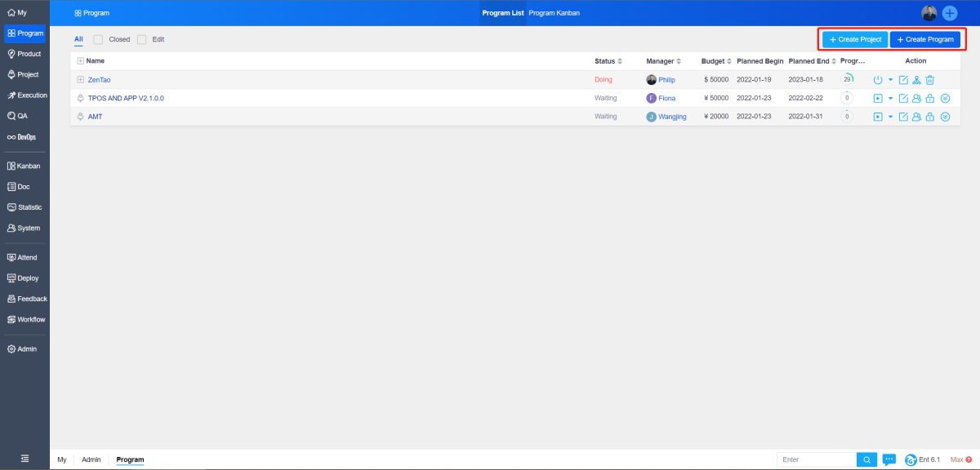Expand all rows via Name header toggle
Viewport: 980px width, 470px height.
pyautogui.click(x=80, y=61)
